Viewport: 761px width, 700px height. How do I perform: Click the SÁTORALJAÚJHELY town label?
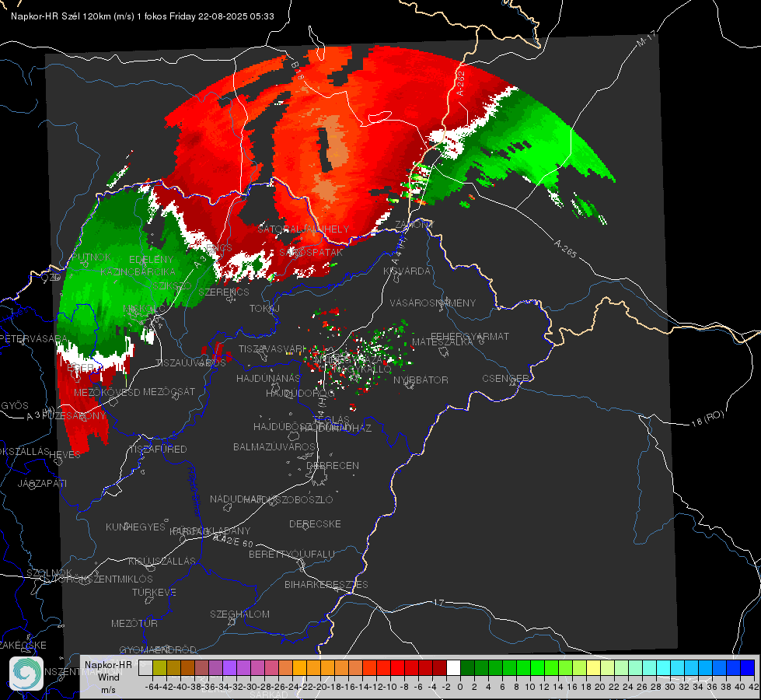point(303,229)
